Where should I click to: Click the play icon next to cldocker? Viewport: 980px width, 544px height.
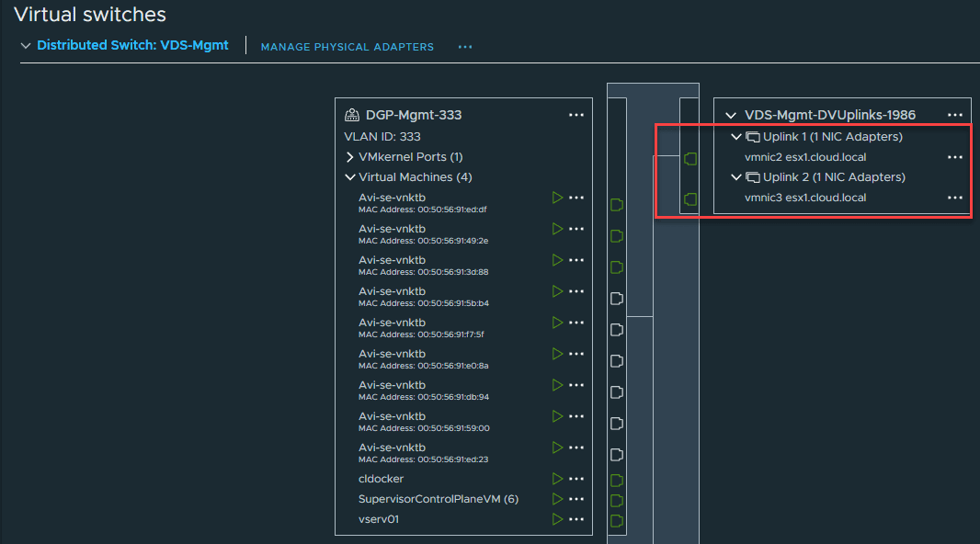point(558,479)
